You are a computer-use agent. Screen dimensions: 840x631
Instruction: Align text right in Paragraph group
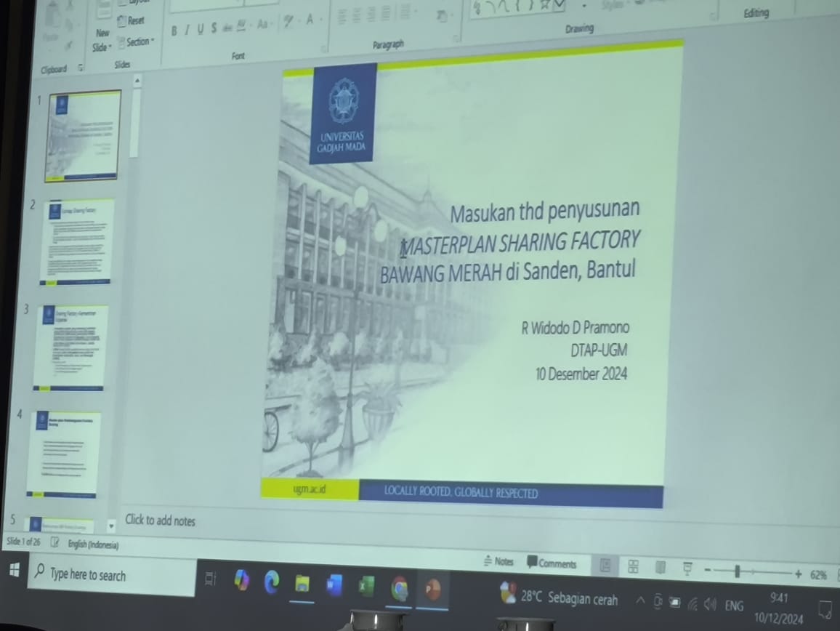click(371, 15)
